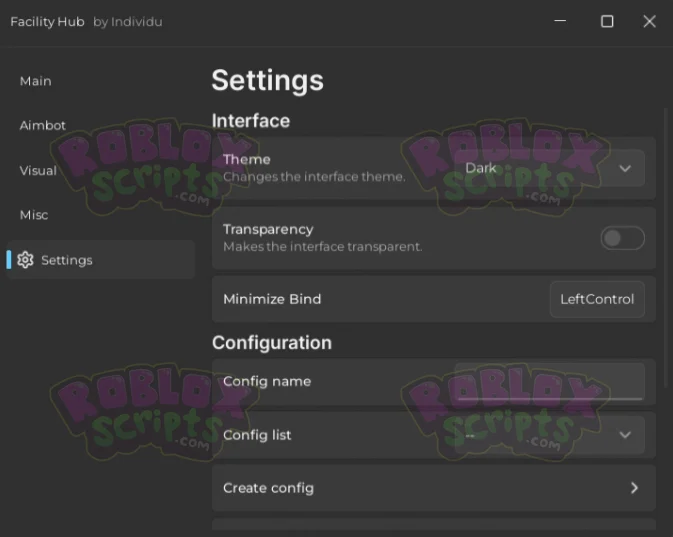Click the Theme dropdown chevron arrow
673x537 pixels.
coord(625,168)
